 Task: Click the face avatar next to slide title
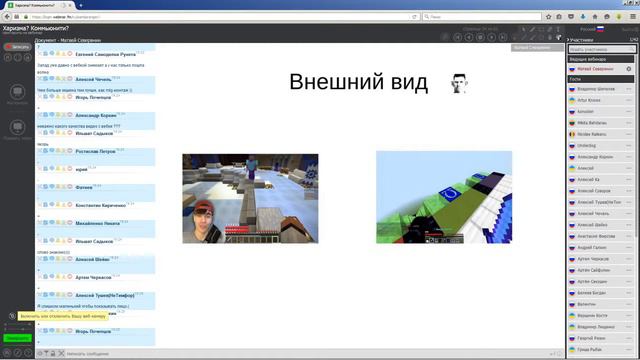tap(459, 83)
